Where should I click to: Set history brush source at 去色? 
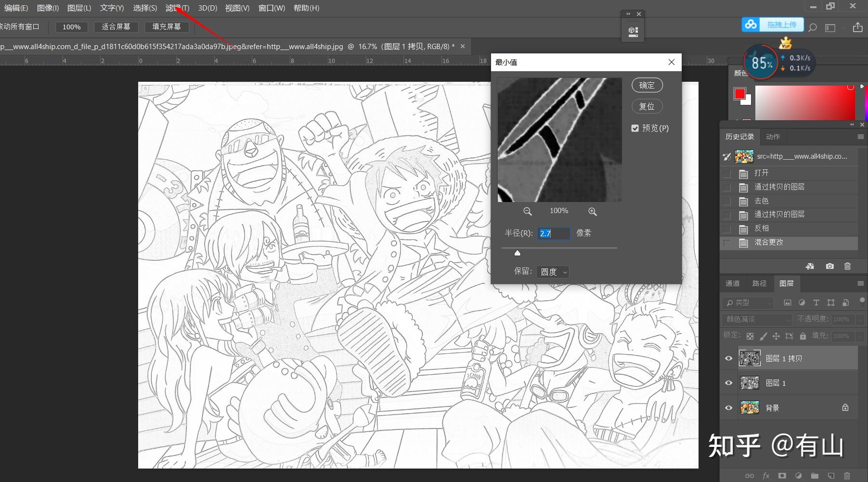point(727,201)
